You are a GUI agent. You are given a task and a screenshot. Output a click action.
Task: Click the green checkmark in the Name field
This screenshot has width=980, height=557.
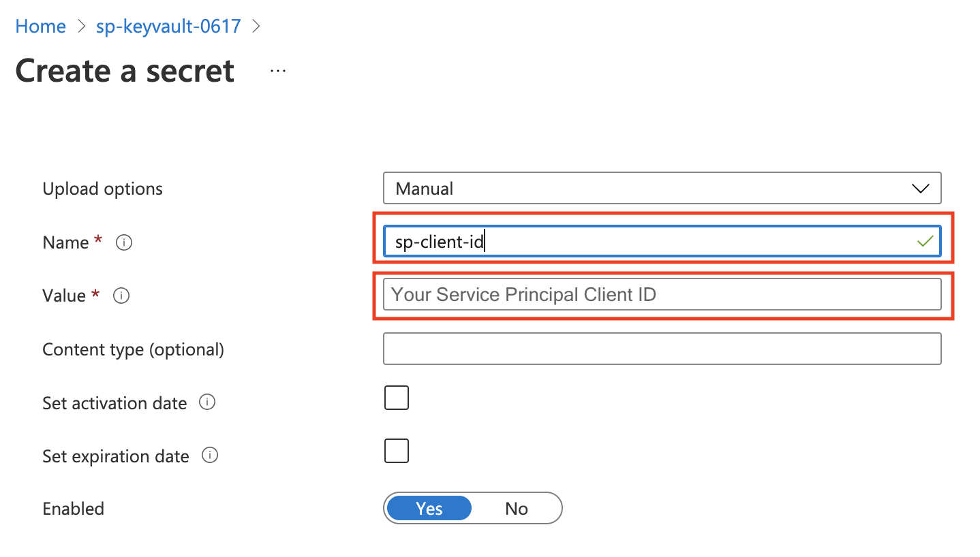point(925,240)
